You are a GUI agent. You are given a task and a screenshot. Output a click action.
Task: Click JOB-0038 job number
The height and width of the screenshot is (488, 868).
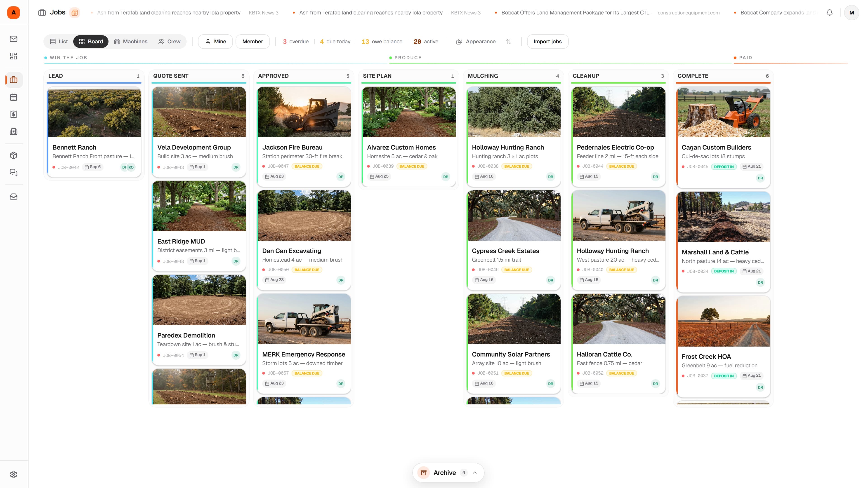488,166
